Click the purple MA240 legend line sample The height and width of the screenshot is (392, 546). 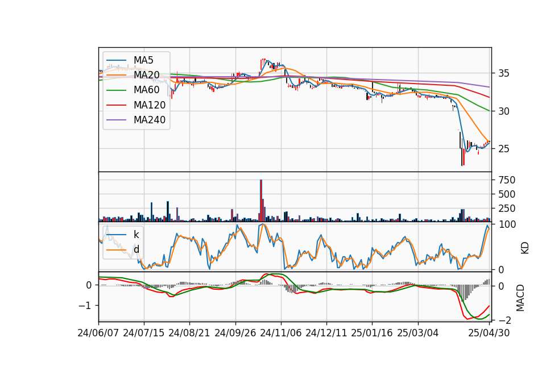(116, 120)
